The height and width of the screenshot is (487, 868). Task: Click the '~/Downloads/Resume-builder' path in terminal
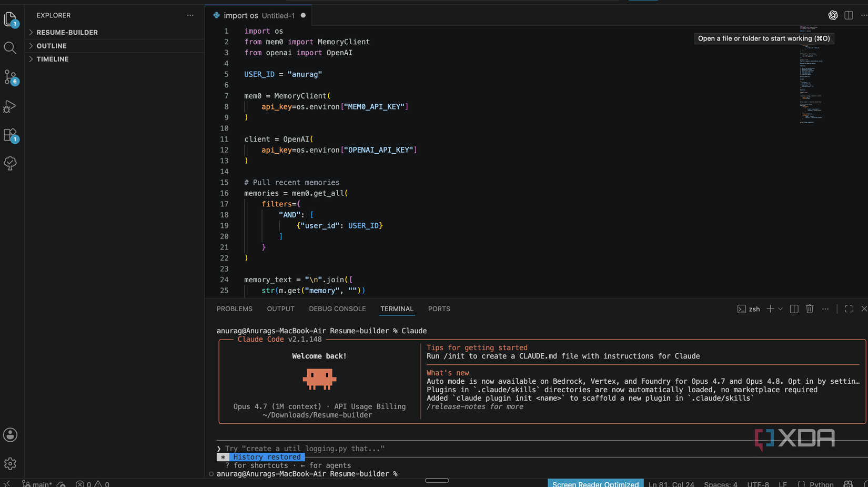[x=317, y=415]
